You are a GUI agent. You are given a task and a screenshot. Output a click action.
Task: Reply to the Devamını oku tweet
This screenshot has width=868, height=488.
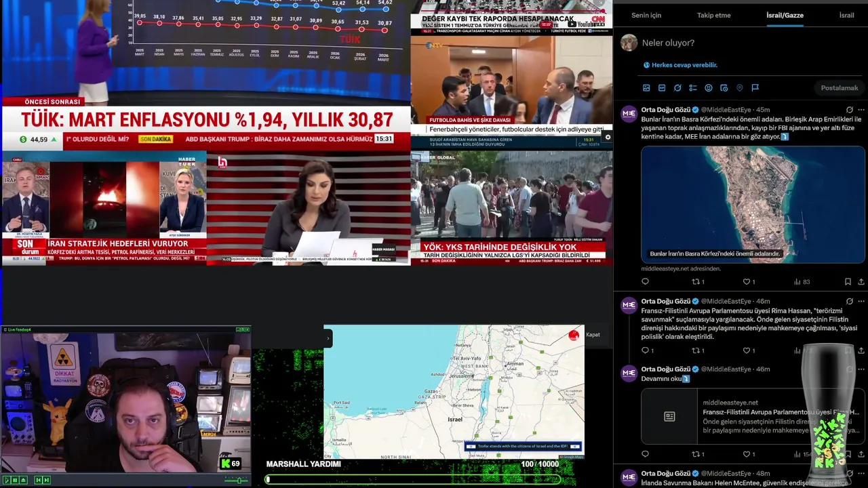tap(645, 454)
